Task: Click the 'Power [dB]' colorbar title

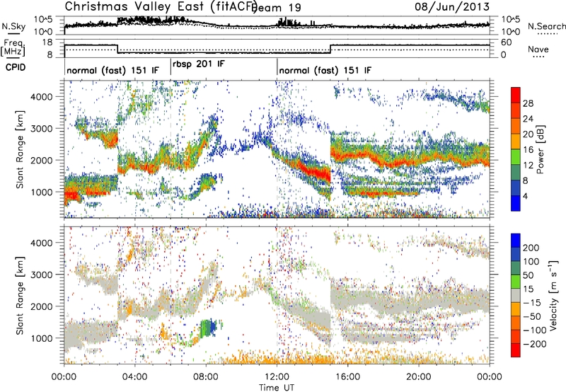Action: (x=541, y=149)
